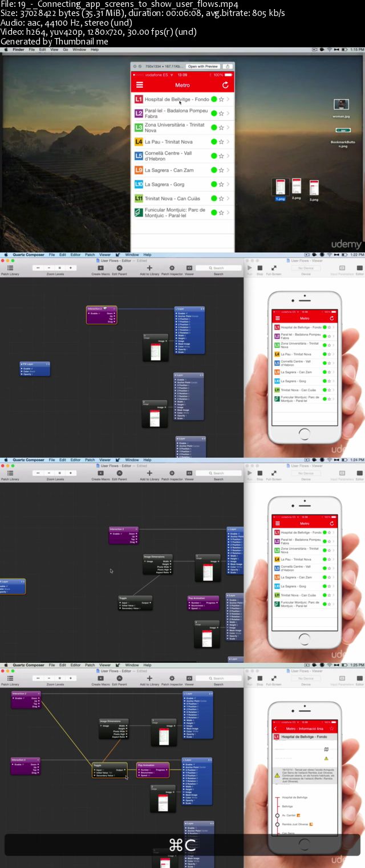
Task: Expand L4 row chevron in Quick Look preview
Action: point(229,142)
